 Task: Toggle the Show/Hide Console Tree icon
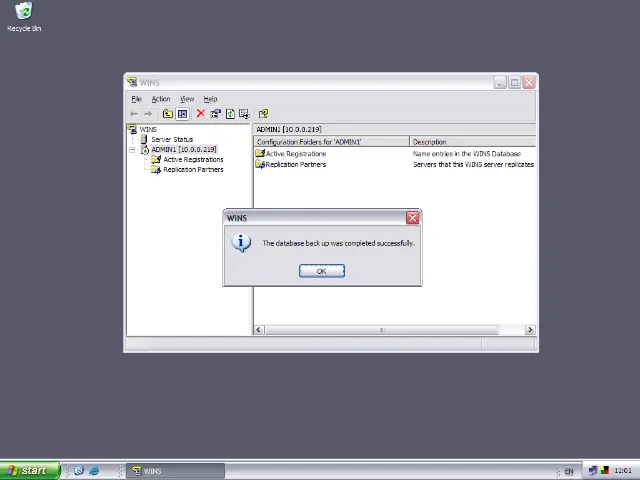pos(182,114)
